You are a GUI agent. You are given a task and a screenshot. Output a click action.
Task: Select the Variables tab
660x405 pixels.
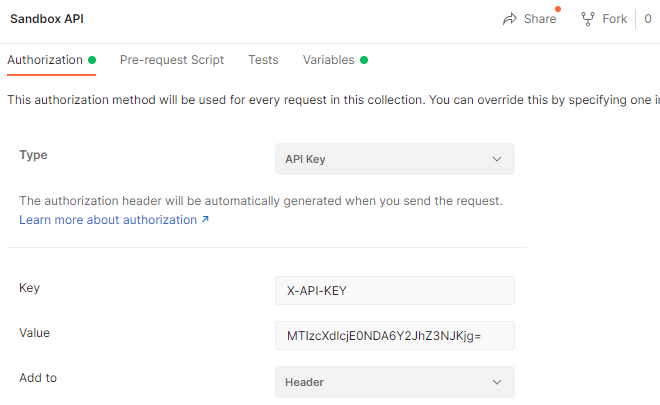pyautogui.click(x=329, y=60)
